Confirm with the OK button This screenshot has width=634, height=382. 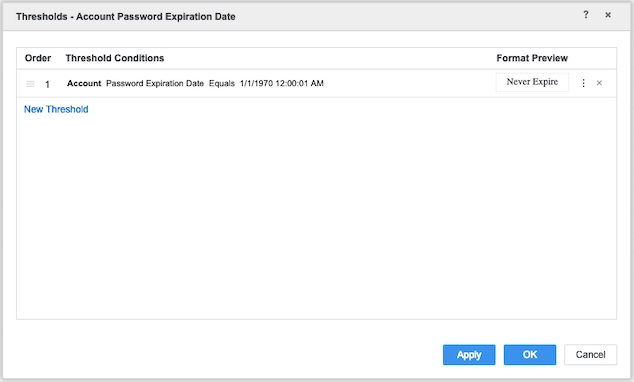click(x=530, y=355)
